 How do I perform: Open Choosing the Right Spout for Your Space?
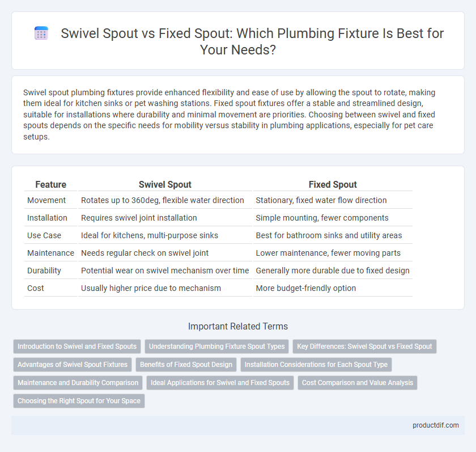point(79,401)
